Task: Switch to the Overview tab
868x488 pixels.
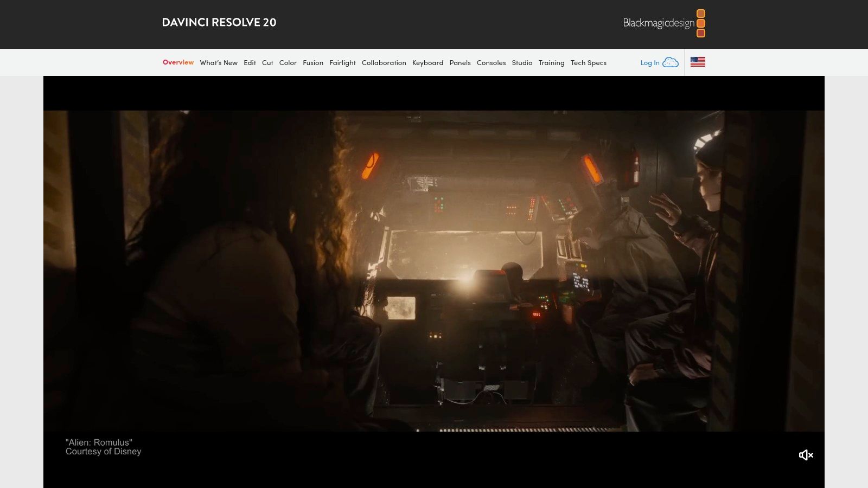Action: pos(178,62)
